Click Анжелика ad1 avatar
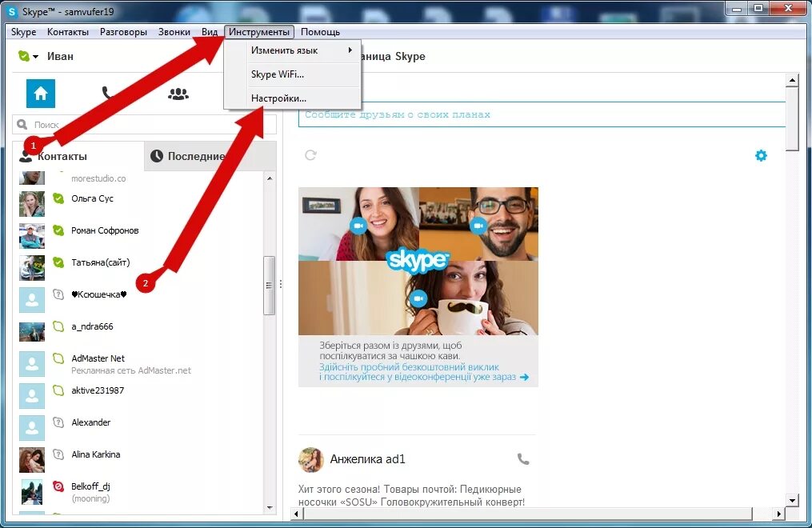This screenshot has width=812, height=528. pos(310,460)
